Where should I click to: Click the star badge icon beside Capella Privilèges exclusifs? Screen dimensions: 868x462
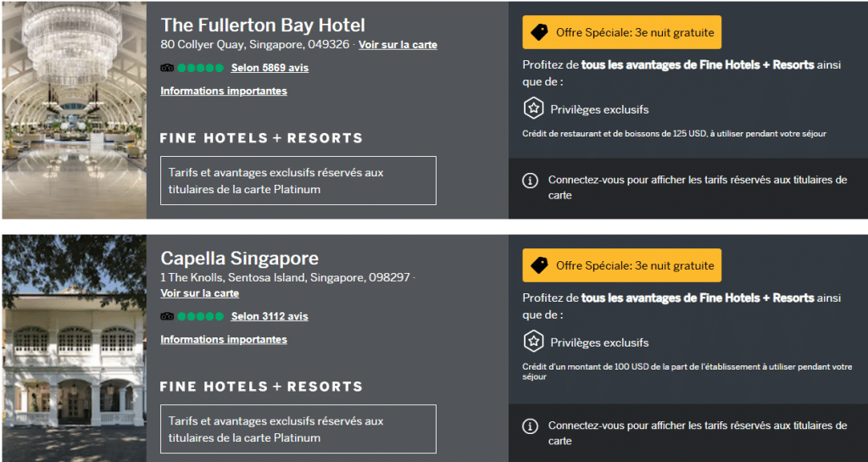(x=534, y=342)
